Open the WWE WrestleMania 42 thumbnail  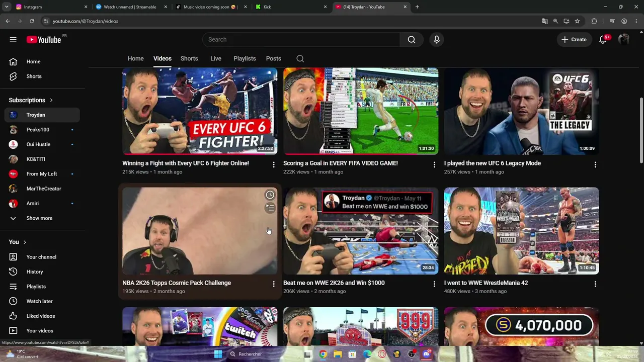pyautogui.click(x=521, y=231)
